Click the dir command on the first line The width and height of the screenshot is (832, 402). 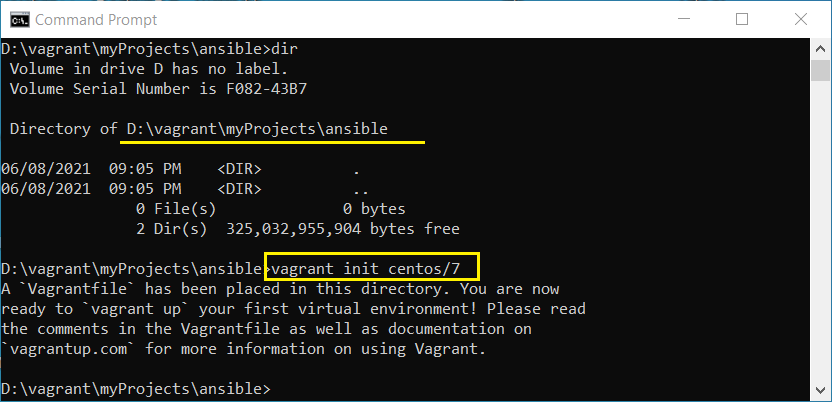click(284, 49)
